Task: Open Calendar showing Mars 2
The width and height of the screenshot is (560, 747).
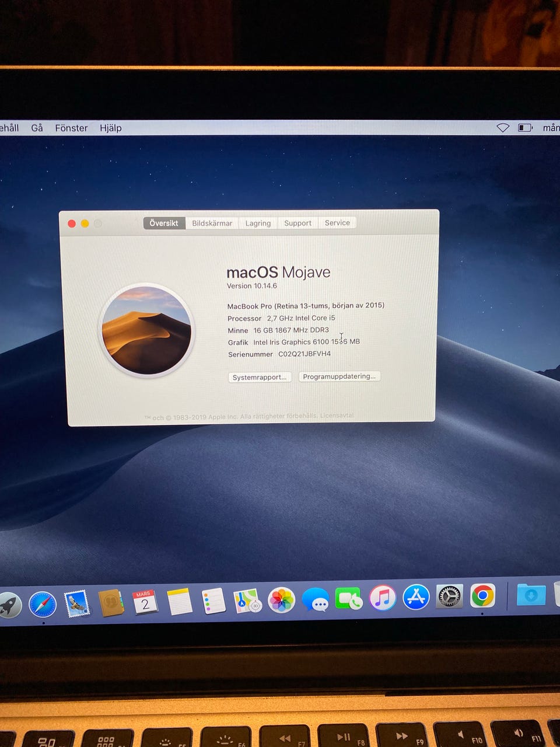Action: click(145, 602)
